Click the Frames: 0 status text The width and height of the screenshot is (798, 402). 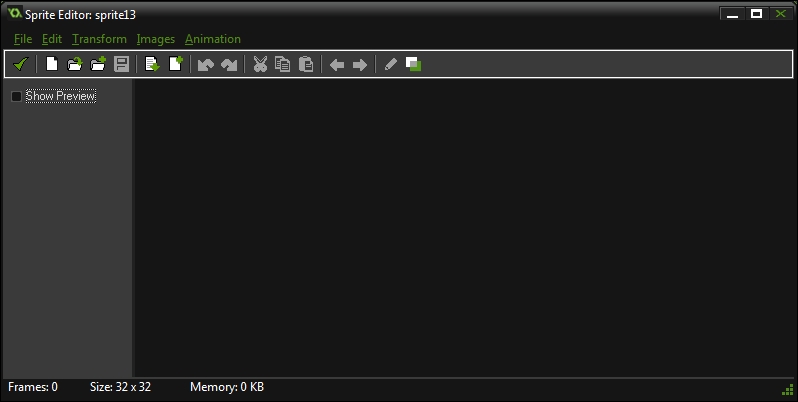click(33, 387)
